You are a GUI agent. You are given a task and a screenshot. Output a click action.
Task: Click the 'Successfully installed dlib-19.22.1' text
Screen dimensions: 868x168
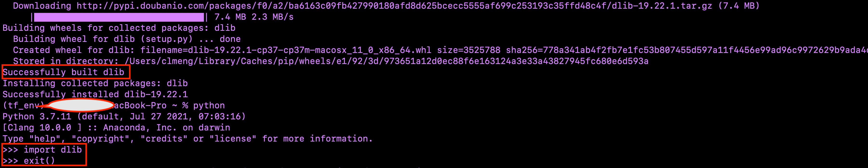point(95,95)
